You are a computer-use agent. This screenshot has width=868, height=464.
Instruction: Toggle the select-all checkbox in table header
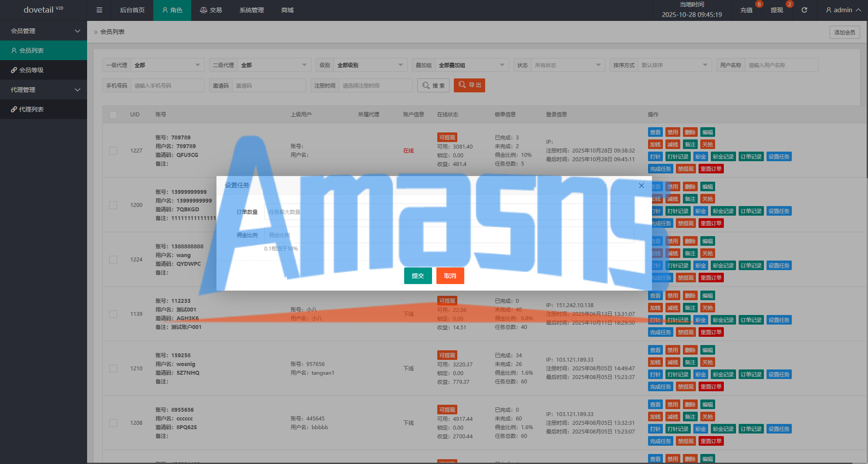click(x=113, y=115)
